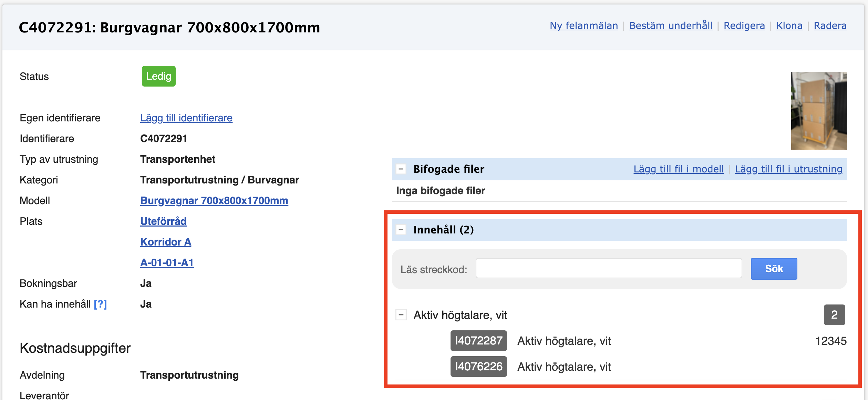
Task: Open item badge I4072287
Action: [x=478, y=341]
